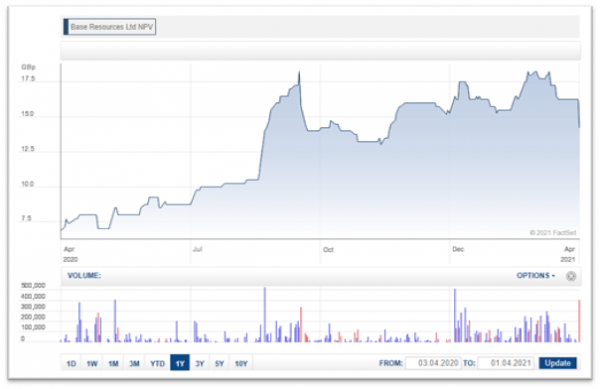600x389 pixels.
Task: Click the 300,000 volume axis label
Action: point(33,307)
